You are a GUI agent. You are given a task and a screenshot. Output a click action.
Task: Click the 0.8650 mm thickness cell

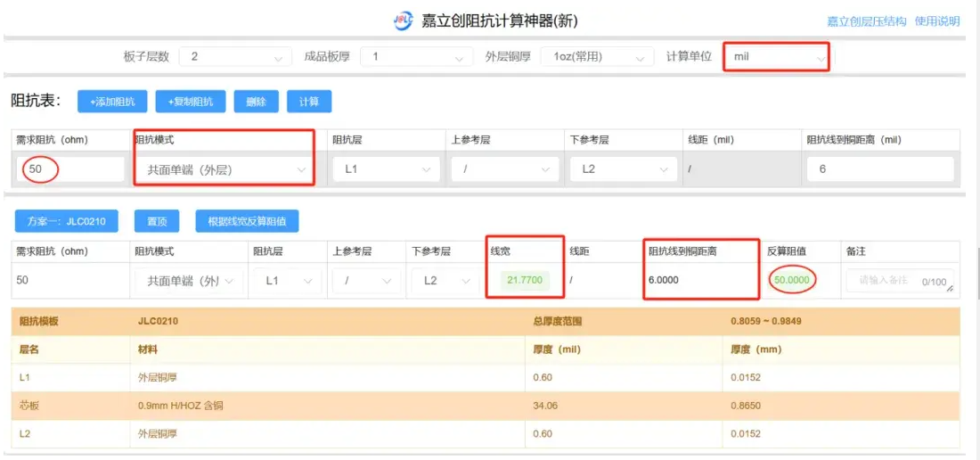click(745, 407)
